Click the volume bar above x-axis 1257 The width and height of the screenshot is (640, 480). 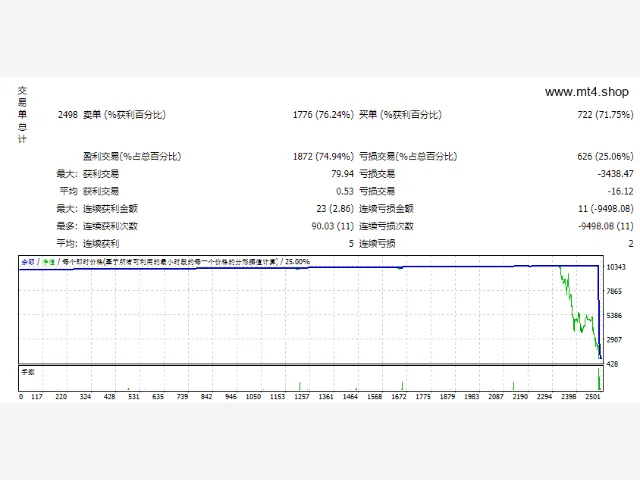point(300,386)
